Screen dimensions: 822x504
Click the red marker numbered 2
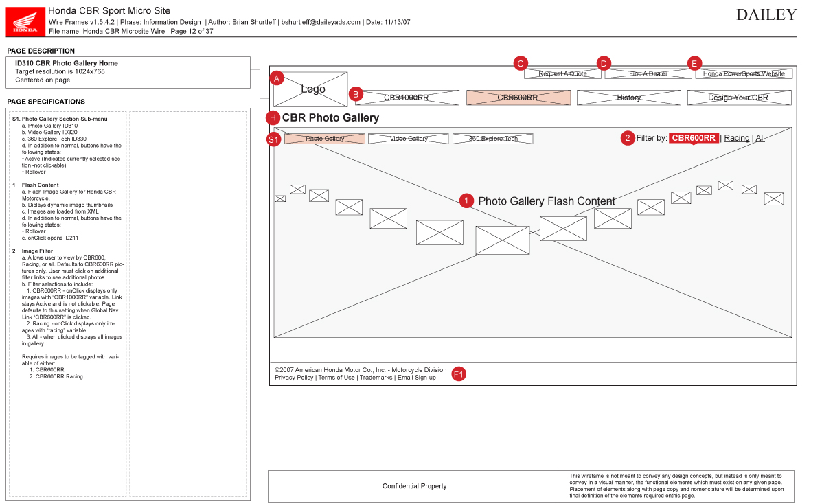pos(627,138)
